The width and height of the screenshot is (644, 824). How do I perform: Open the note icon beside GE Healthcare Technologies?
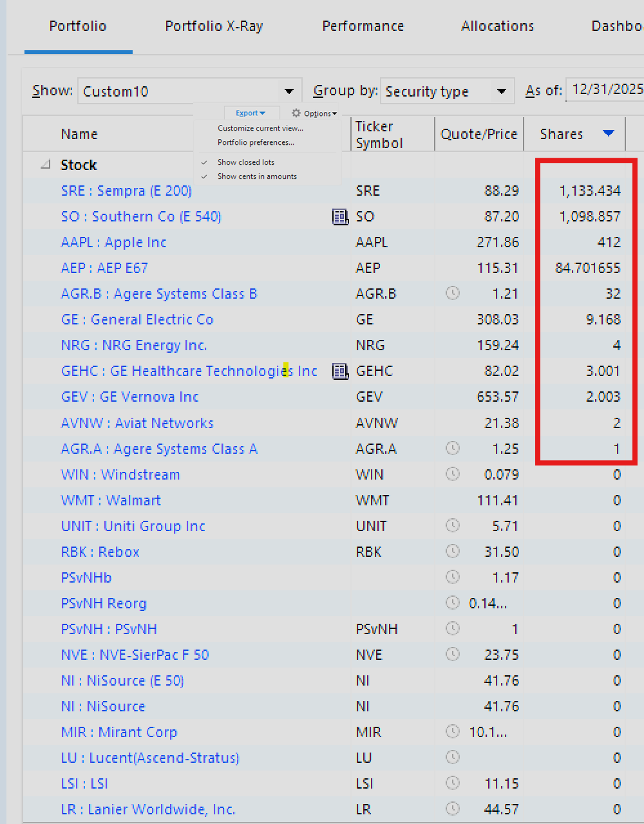[340, 371]
